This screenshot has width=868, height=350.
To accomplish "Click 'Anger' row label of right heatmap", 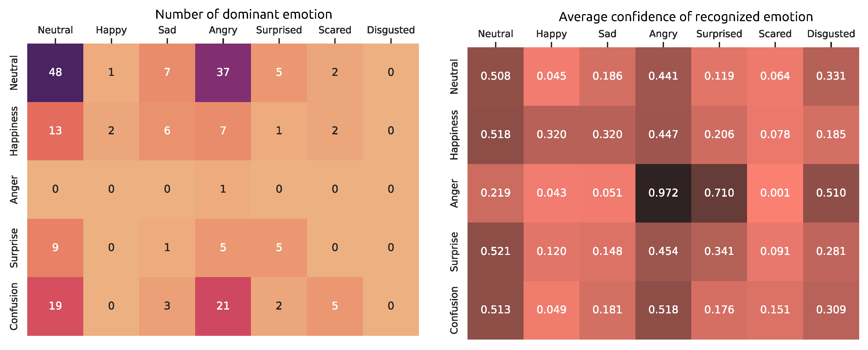I will (454, 193).
